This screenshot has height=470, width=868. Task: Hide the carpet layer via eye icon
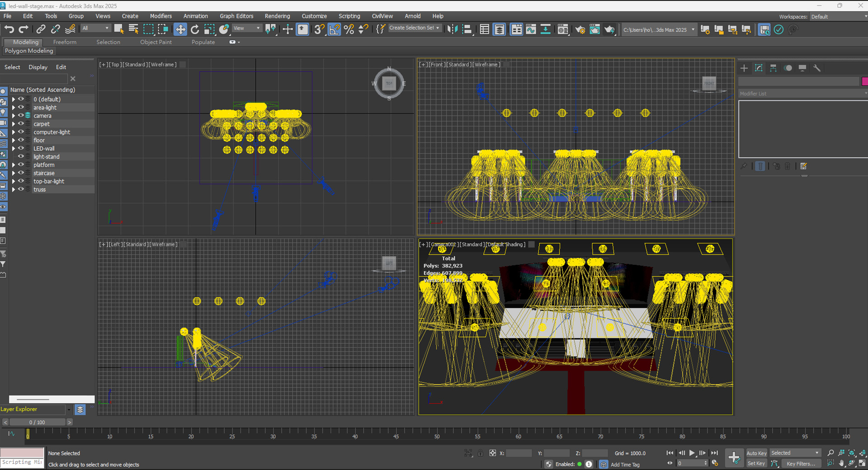[21, 124]
